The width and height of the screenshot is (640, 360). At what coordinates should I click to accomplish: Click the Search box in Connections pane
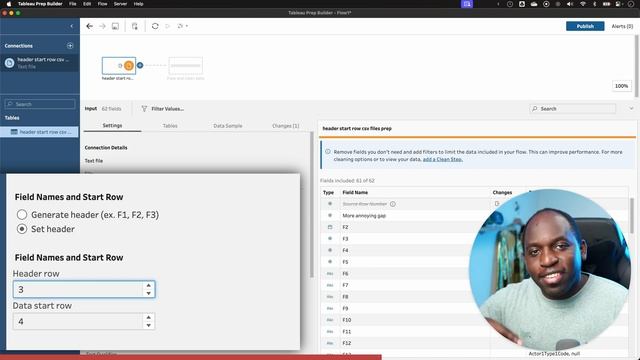[x=40, y=104]
